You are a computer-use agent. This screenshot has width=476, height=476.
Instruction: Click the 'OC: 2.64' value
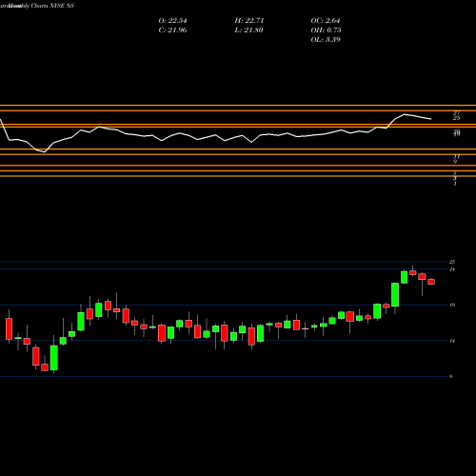[326, 21]
